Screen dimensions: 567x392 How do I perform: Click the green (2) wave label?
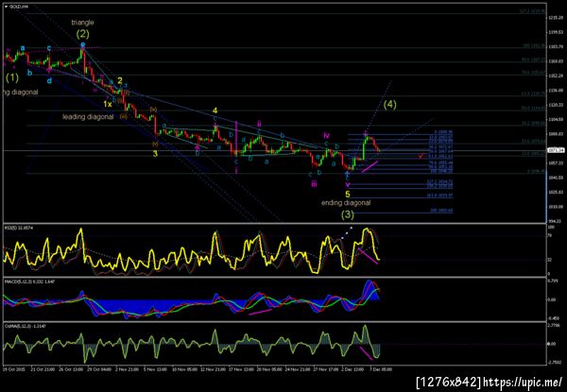tap(82, 34)
